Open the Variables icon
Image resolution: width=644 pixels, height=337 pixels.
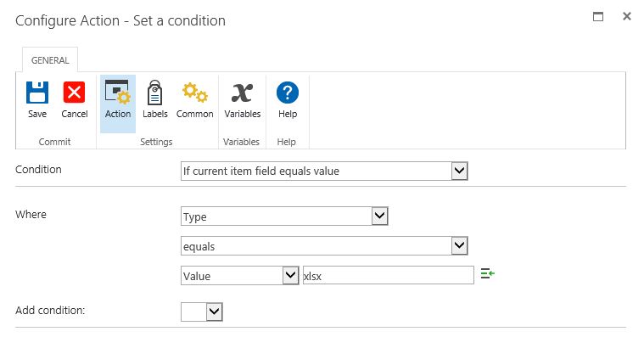click(x=242, y=93)
